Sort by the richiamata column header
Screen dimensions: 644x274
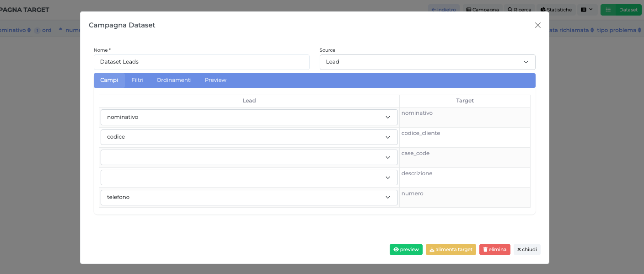[x=571, y=30]
